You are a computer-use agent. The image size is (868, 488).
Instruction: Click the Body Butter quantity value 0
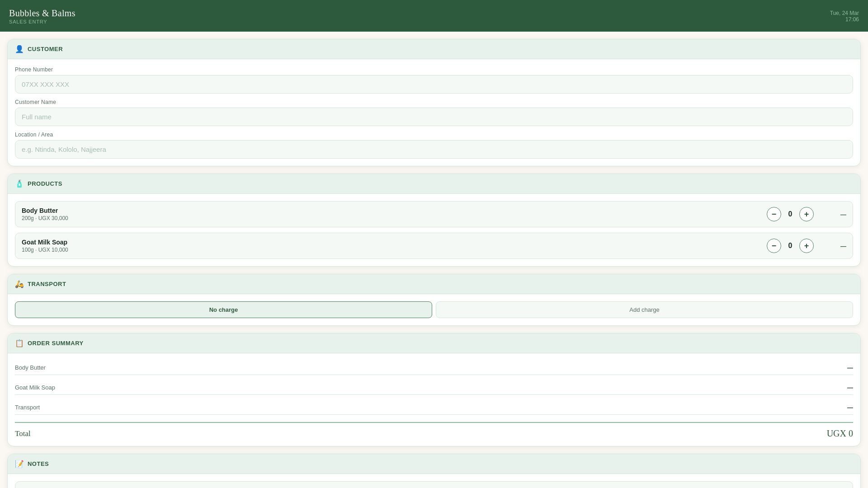coord(790,214)
